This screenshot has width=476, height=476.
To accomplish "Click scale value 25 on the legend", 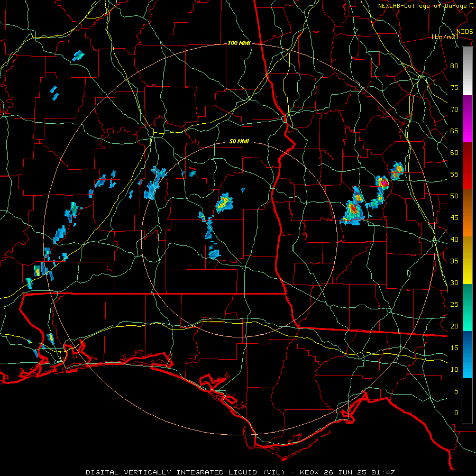I will [454, 305].
